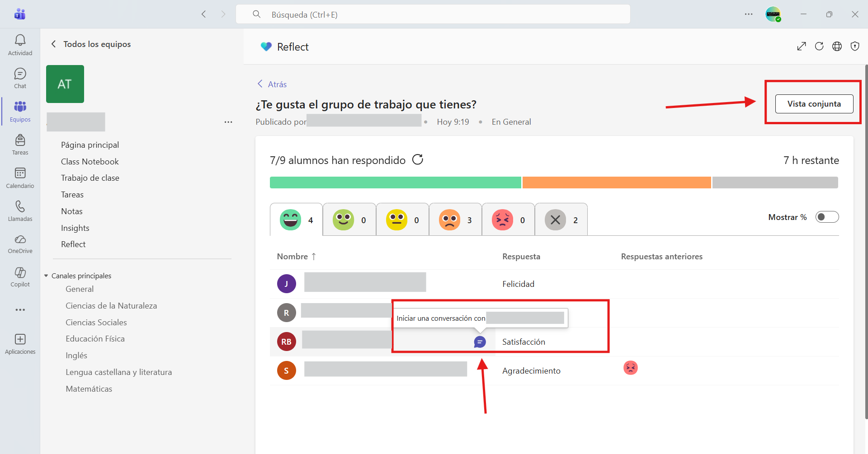Open Notas in team menu
This screenshot has width=868, height=454.
point(72,211)
